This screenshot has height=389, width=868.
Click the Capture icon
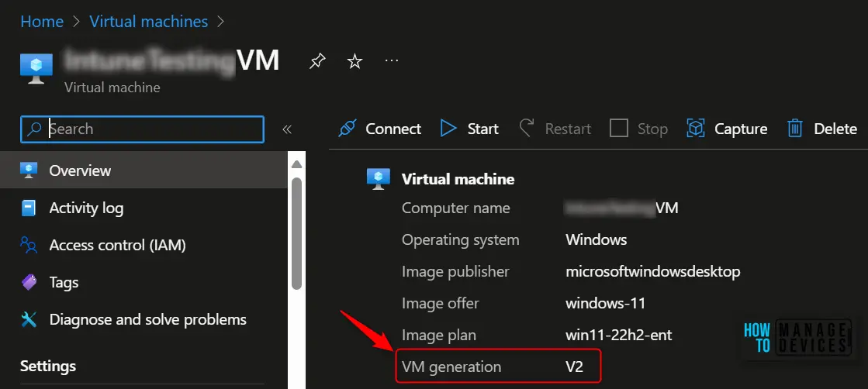pos(696,129)
